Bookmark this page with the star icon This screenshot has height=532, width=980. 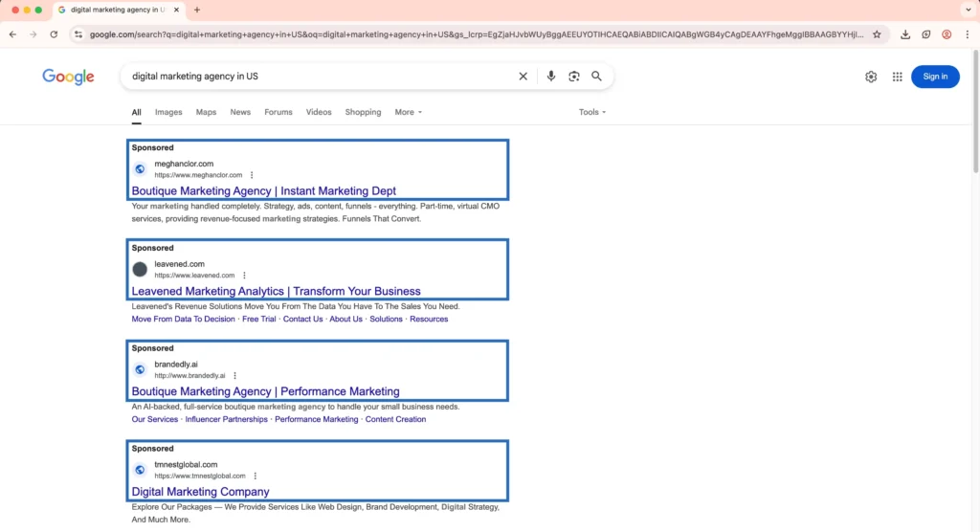(877, 34)
